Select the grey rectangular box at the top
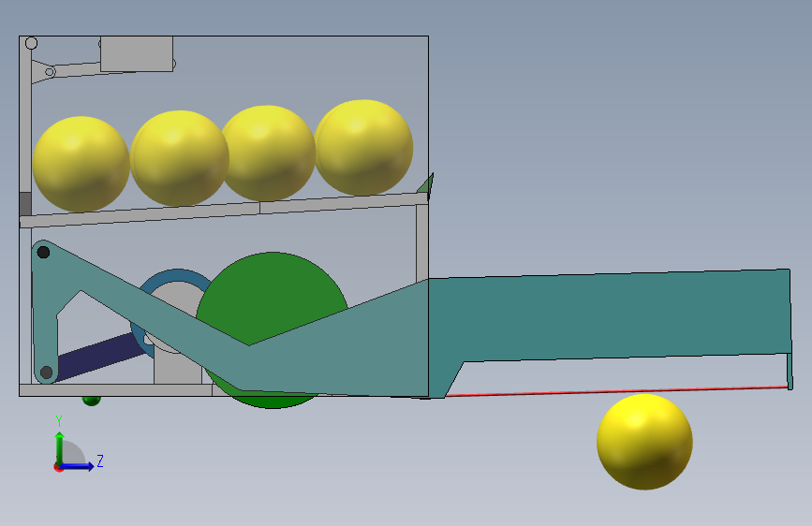812x526 pixels. coord(137,54)
